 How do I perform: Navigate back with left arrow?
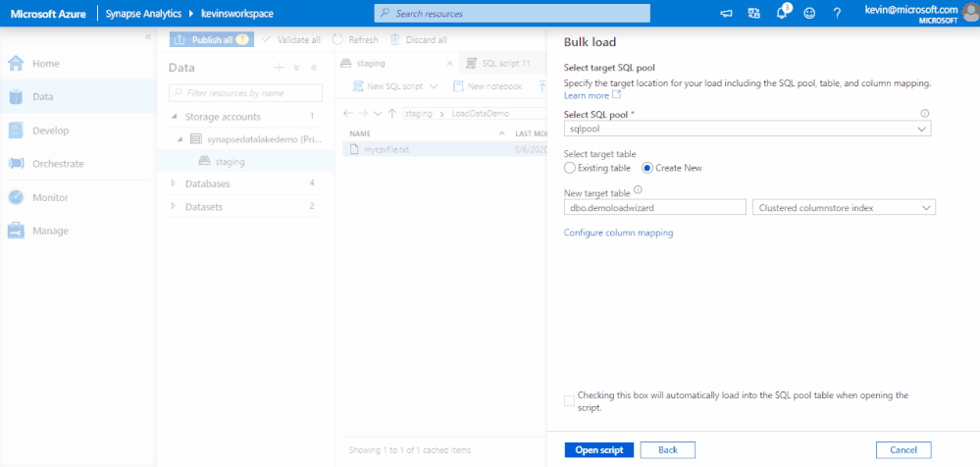point(348,113)
